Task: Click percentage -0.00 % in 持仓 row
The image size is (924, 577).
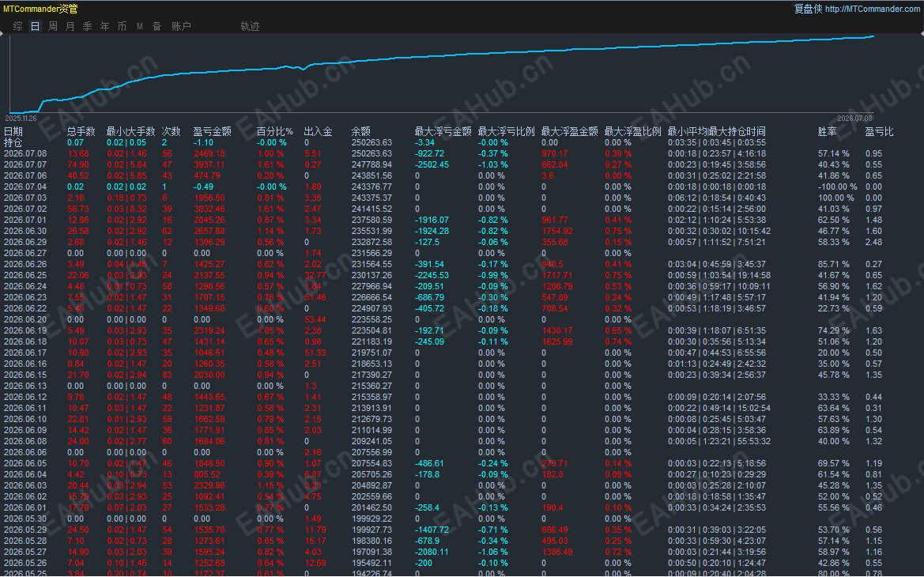Action: (272, 142)
